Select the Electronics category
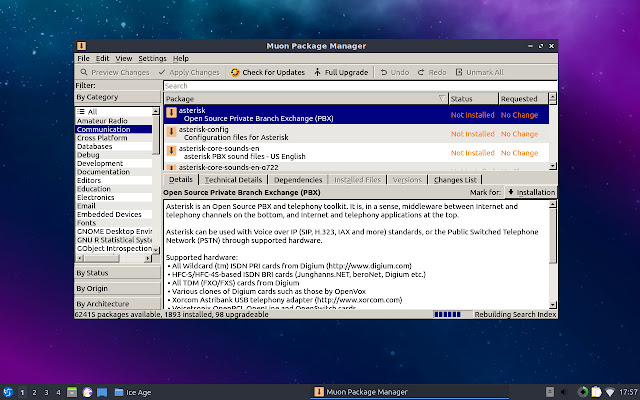 114,197
